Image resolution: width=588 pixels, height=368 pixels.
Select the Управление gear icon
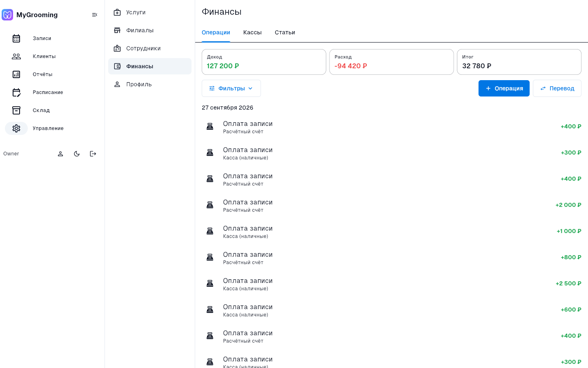point(16,128)
